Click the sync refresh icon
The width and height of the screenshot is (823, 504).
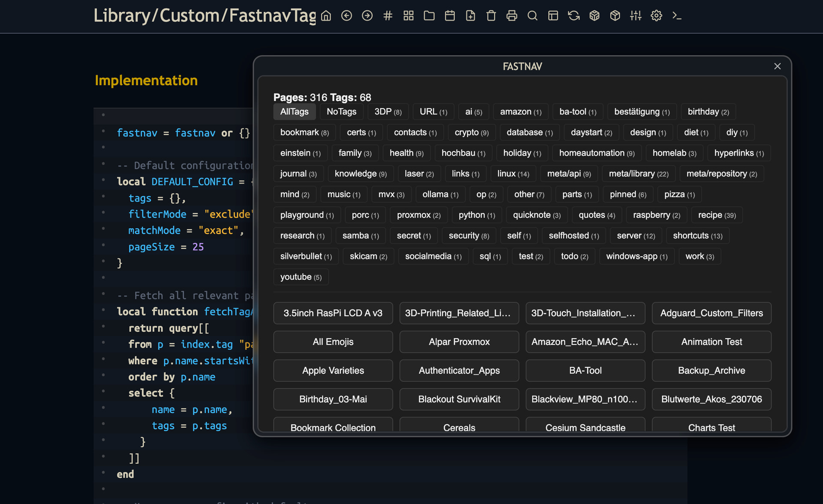pyautogui.click(x=574, y=16)
